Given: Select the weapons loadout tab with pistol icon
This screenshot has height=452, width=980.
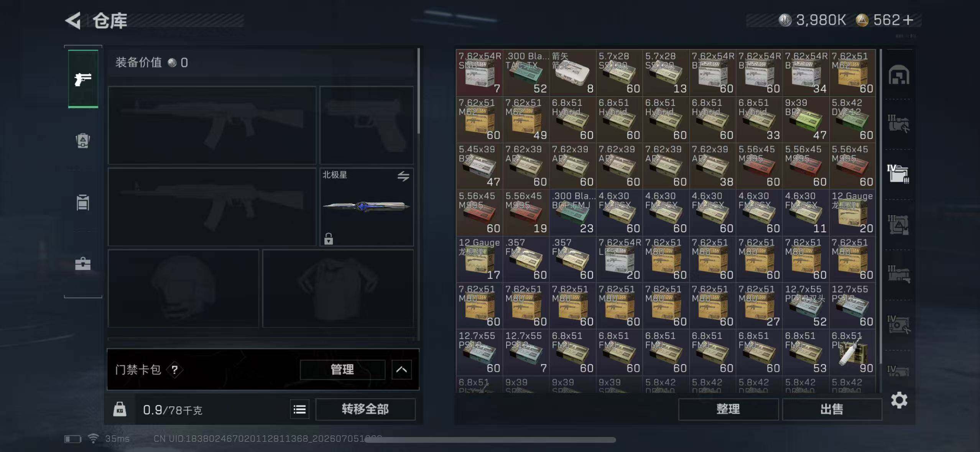Looking at the screenshot, I should point(83,79).
